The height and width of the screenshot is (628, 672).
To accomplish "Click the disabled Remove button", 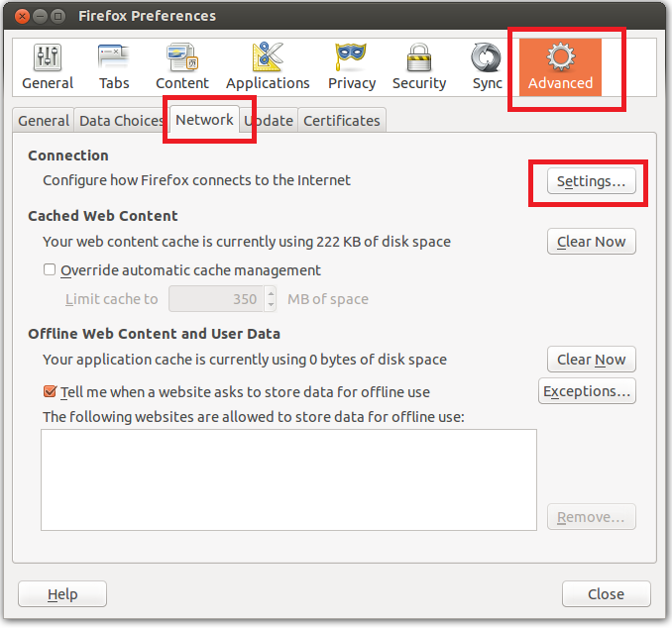I will point(591,517).
